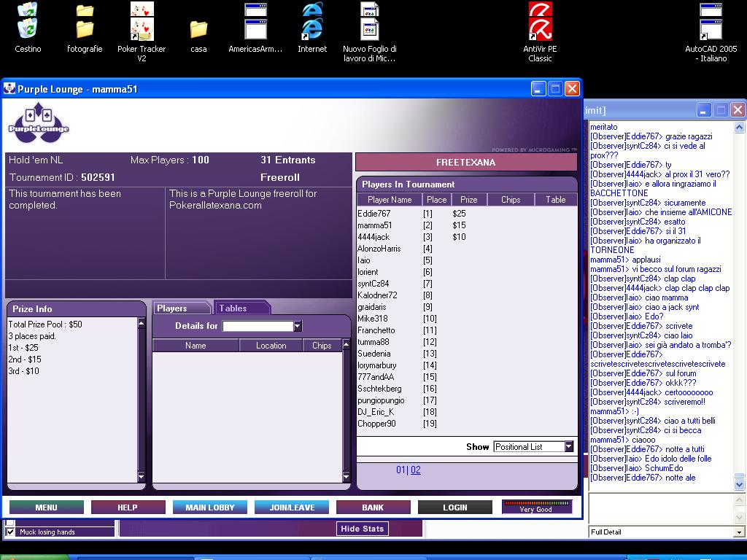This screenshot has height=560, width=747.
Task: Click the Purple Lounge title bar icon
Action: [9, 88]
